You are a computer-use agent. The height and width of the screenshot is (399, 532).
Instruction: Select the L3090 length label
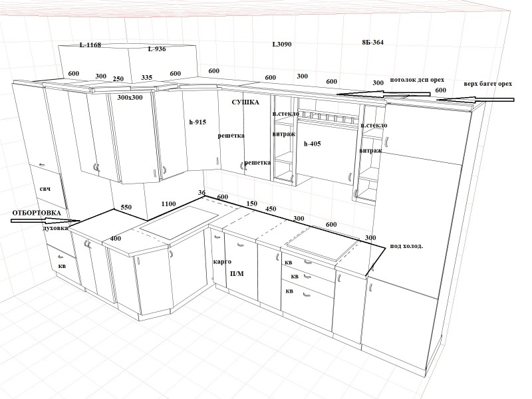pos(282,44)
